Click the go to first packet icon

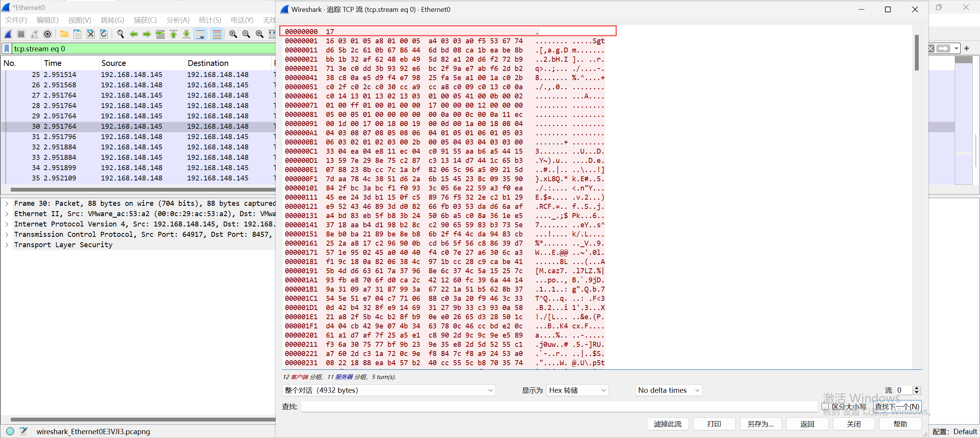tap(173, 34)
